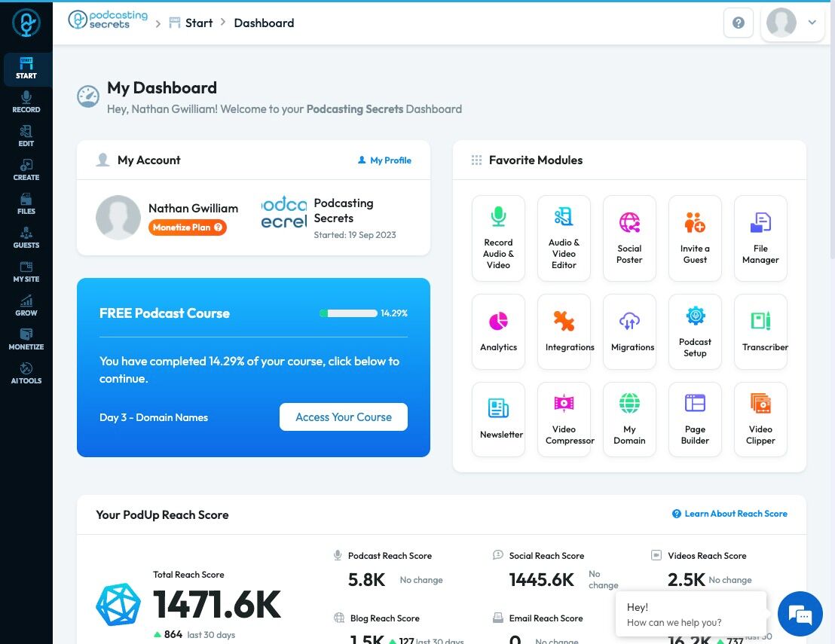This screenshot has height=644, width=835.
Task: Open the live chat bubble
Action: point(800,614)
